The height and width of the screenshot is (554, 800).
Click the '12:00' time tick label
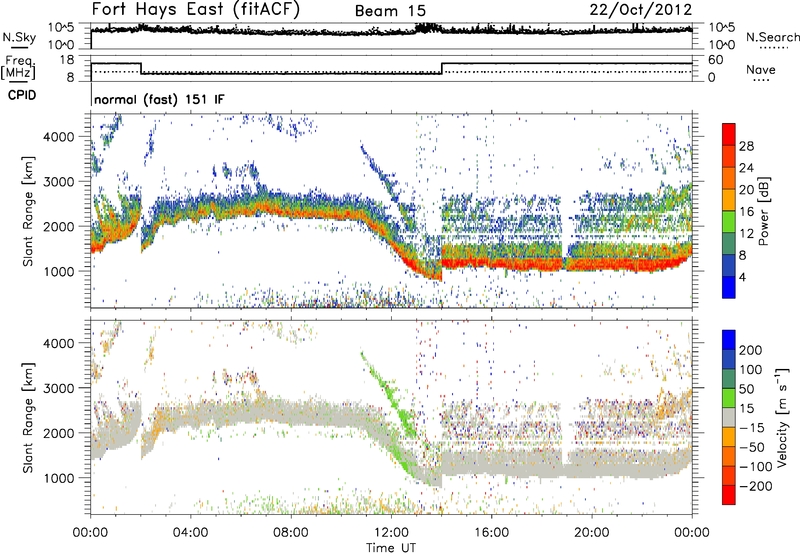(391, 533)
